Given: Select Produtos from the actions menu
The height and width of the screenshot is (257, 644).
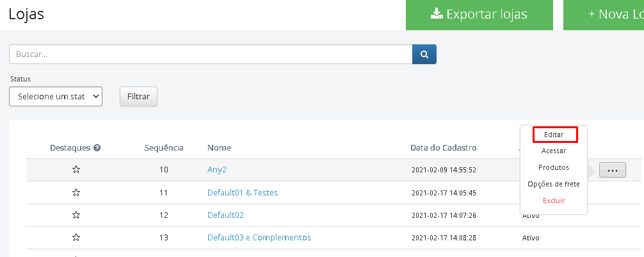Looking at the screenshot, I should 554,167.
